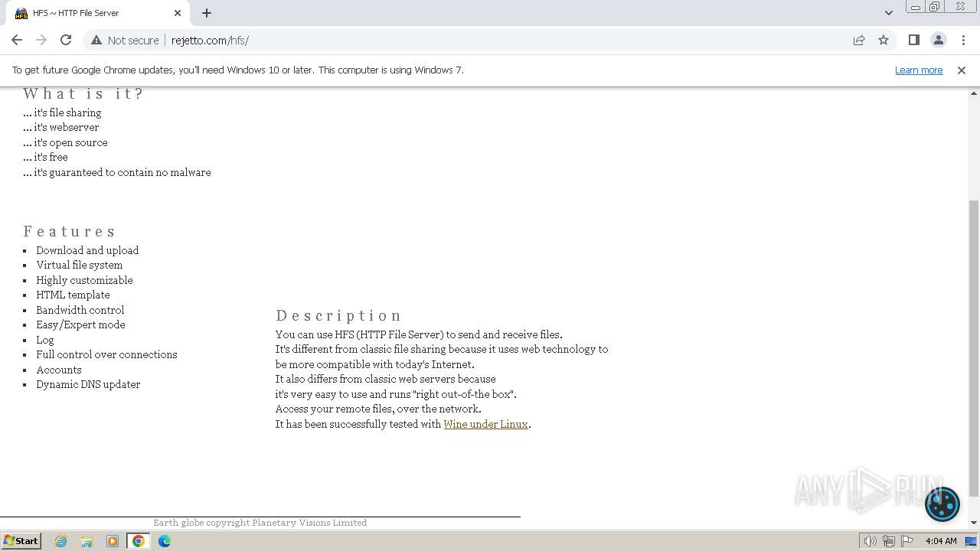
Task: Click the 'Easy/Expert mode' feature text
Action: [x=80, y=324]
